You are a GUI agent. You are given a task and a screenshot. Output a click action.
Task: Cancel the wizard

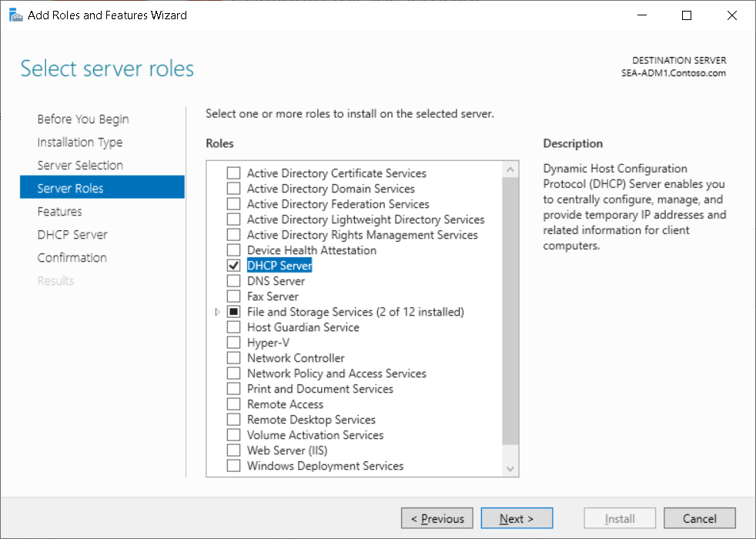[x=699, y=517]
